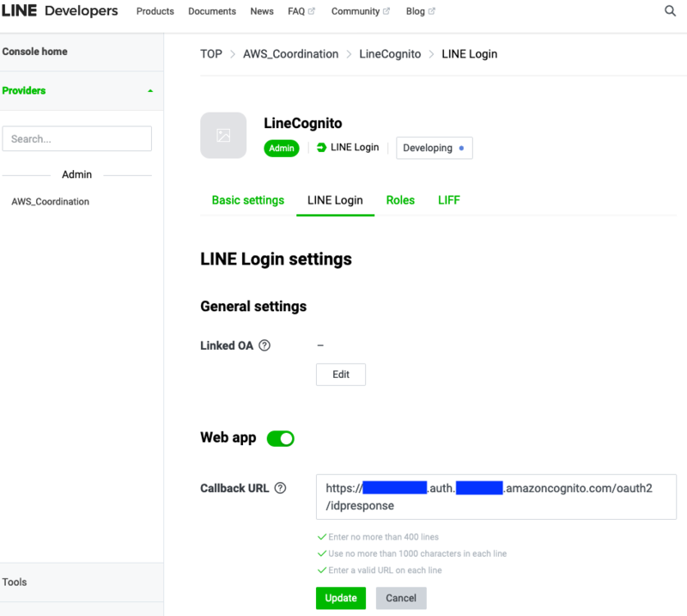Open the Blog external link

(420, 11)
